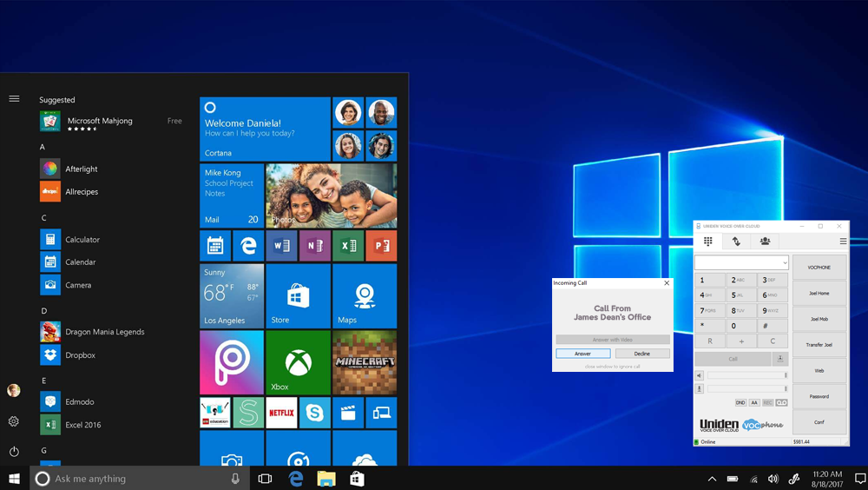
Task: Decline the call from James Dean's Office
Action: pyautogui.click(x=642, y=354)
